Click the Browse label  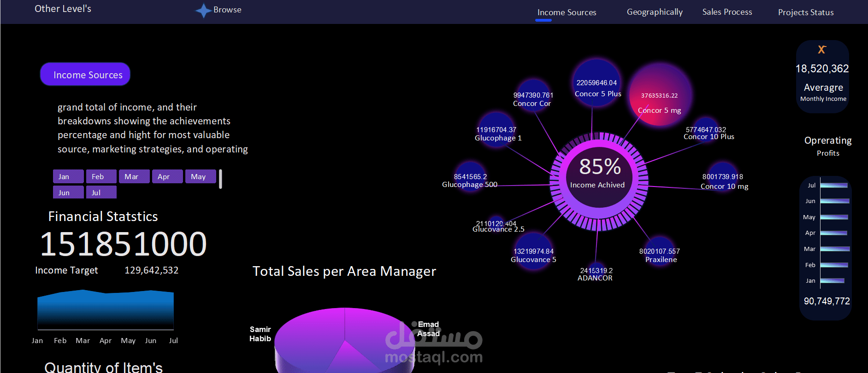(x=227, y=10)
